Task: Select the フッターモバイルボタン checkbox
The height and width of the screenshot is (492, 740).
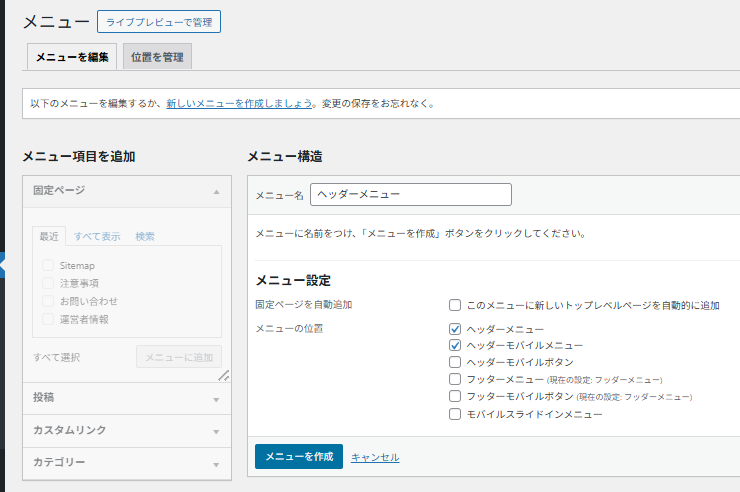Action: (455, 396)
